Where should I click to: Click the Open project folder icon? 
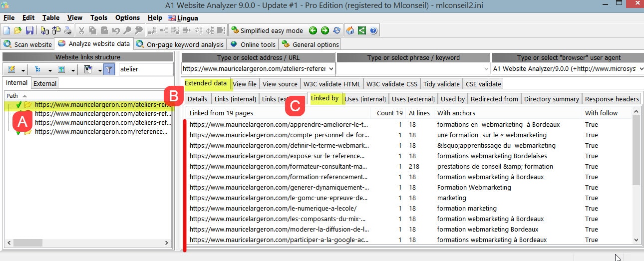click(x=18, y=30)
